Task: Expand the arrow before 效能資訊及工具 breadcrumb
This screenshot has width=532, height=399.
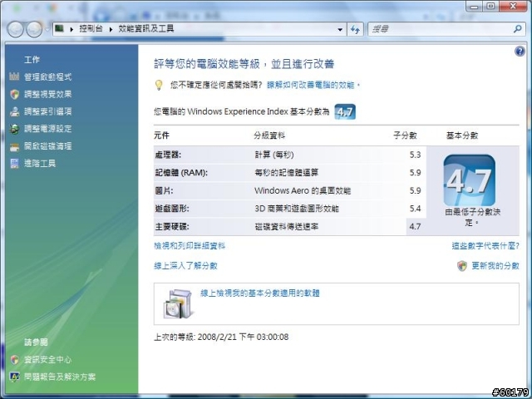Action: tap(111, 29)
